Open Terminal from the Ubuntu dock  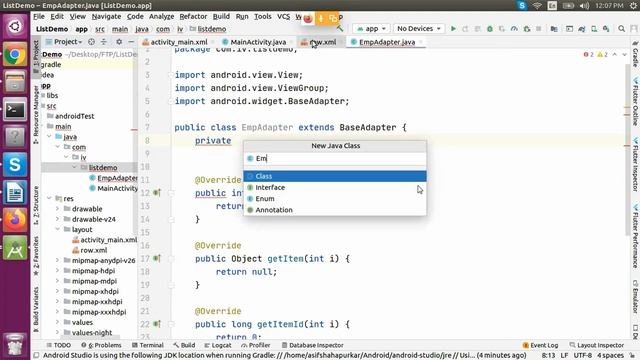15,109
